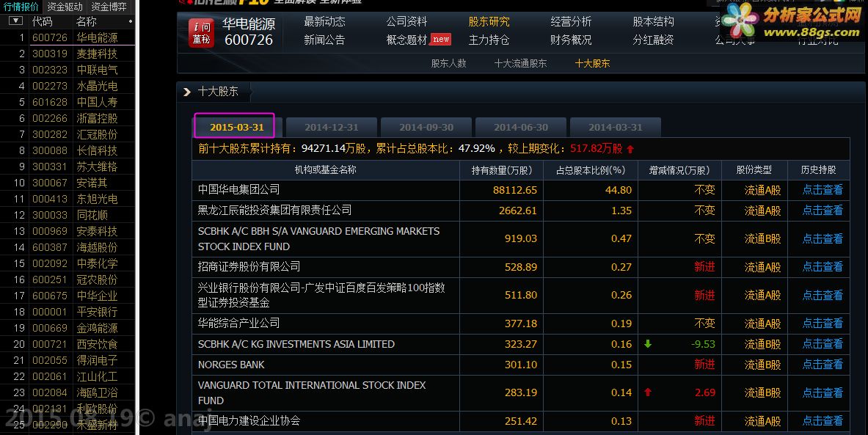Click 点击查看 for 华能综合产业公司
This screenshot has height=435, width=868.
823,323
